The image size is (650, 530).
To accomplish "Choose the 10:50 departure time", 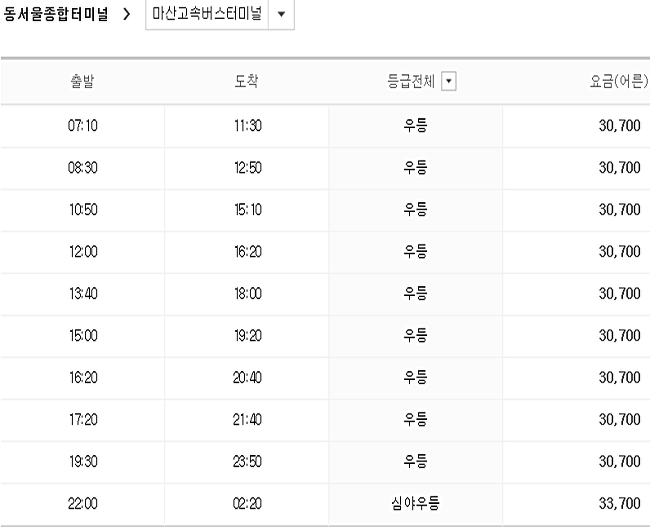I will (83, 210).
